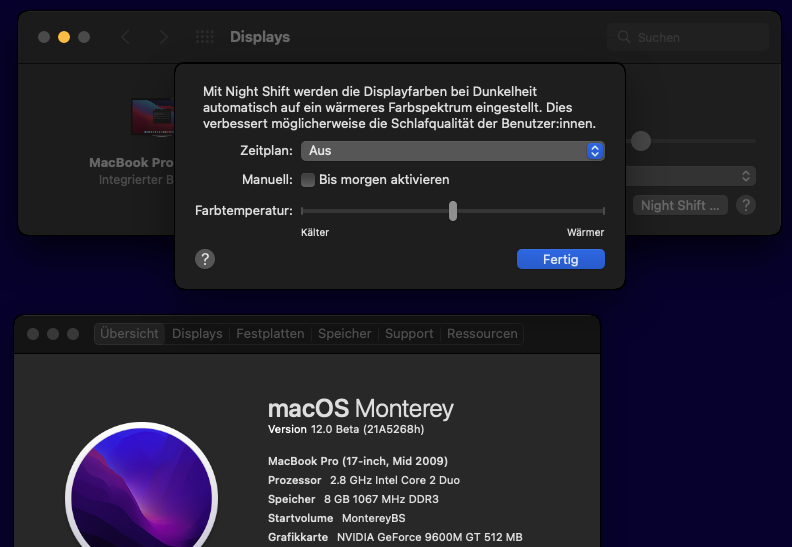Focus the Suchen search field
This screenshot has width=792, height=547.
pyautogui.click(x=688, y=37)
